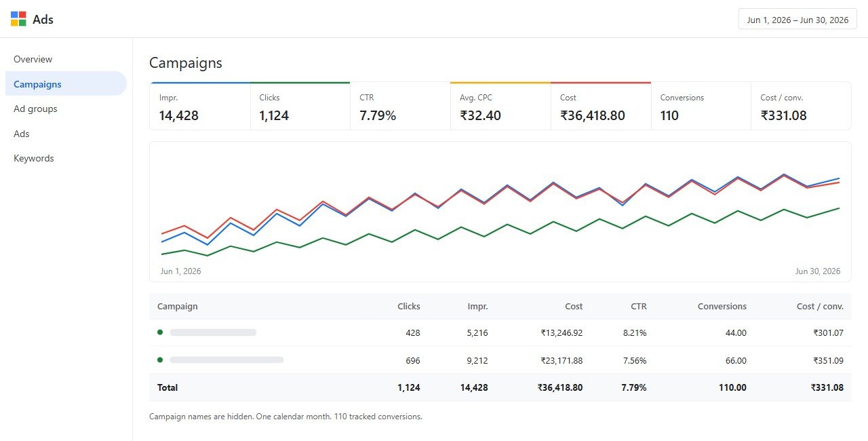Click the ₹301.07 cost per conversion cell
Viewport: 868px width, 441px height.
pyautogui.click(x=829, y=333)
